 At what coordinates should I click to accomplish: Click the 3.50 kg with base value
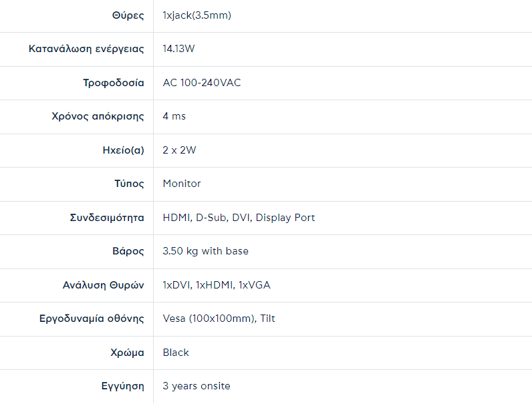tap(205, 251)
